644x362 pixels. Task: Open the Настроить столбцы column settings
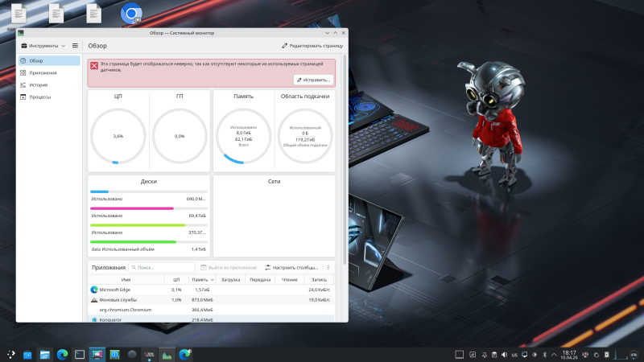[293, 267]
